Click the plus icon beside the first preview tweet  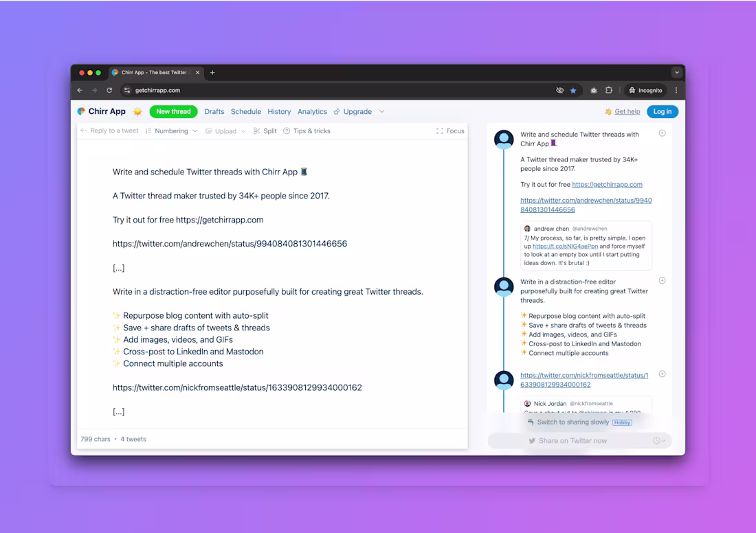point(662,133)
